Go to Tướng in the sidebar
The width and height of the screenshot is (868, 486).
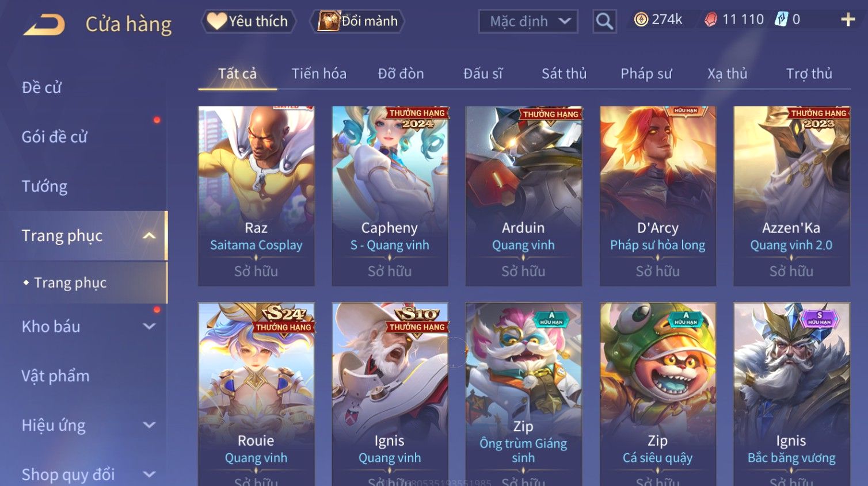click(x=44, y=186)
